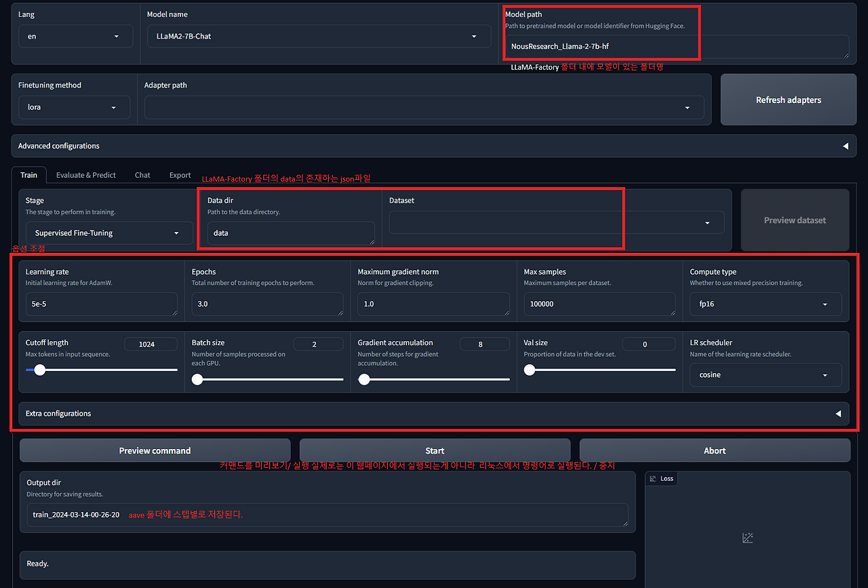Click the Abort button
Screen dimensions: 868x588
tap(715, 450)
